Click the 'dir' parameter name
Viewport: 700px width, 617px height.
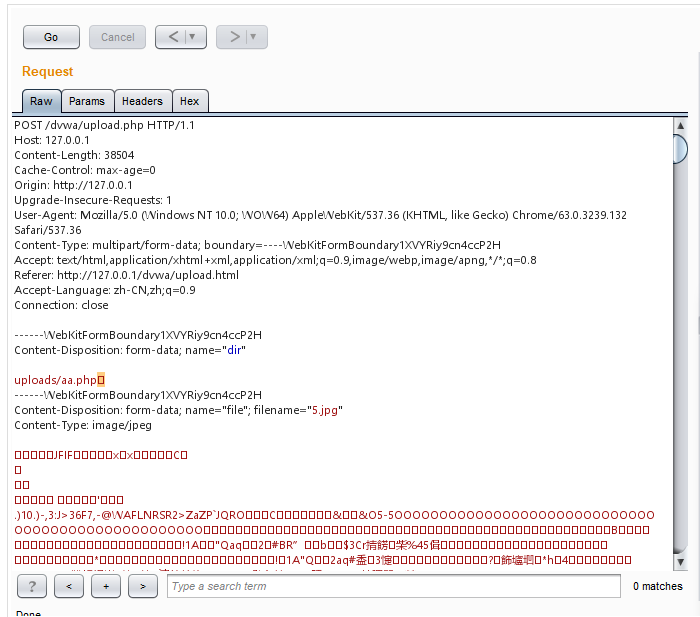coord(234,350)
